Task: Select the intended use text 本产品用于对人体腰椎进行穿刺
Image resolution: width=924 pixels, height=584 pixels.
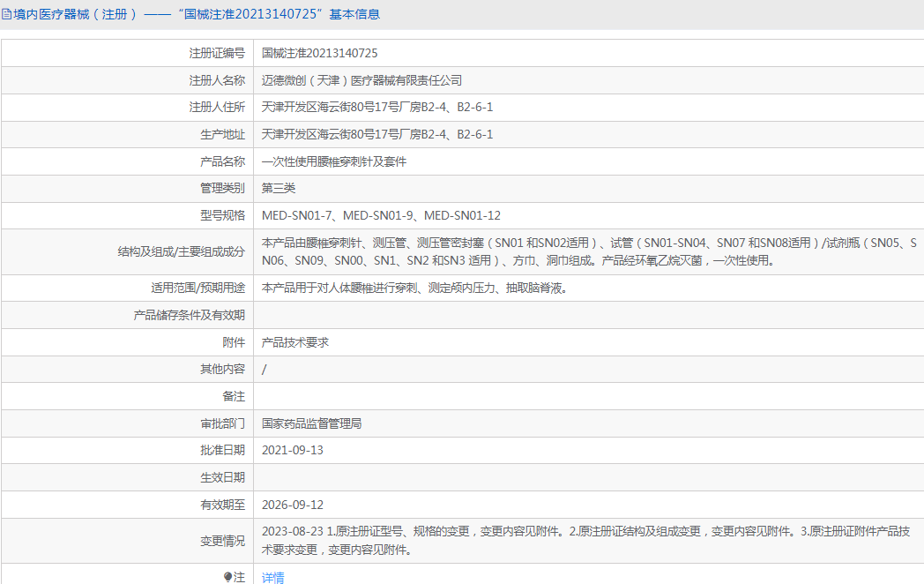Action: (414, 288)
